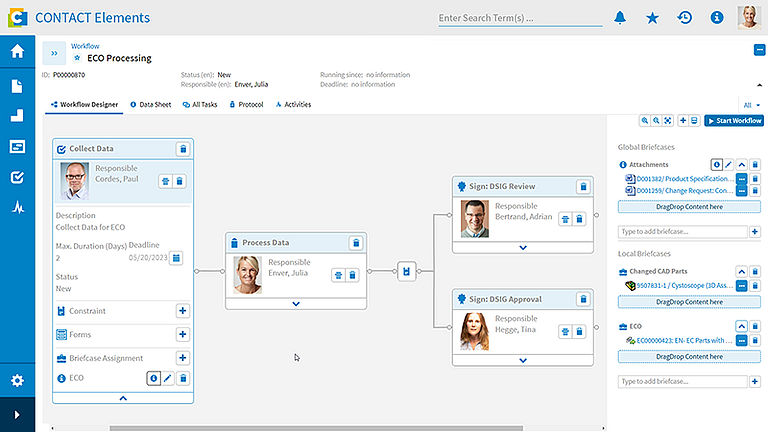Image resolution: width=768 pixels, height=432 pixels.
Task: Open favorites star in header
Action: coord(652,18)
